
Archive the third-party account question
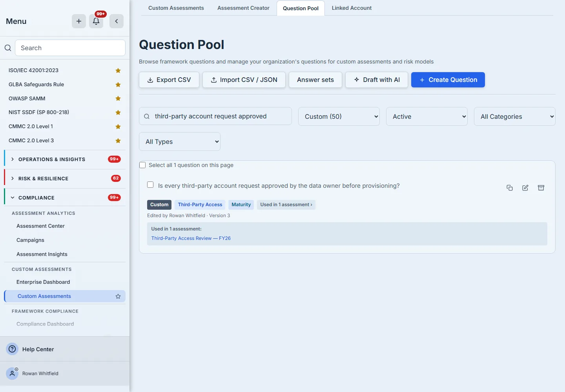pyautogui.click(x=541, y=188)
